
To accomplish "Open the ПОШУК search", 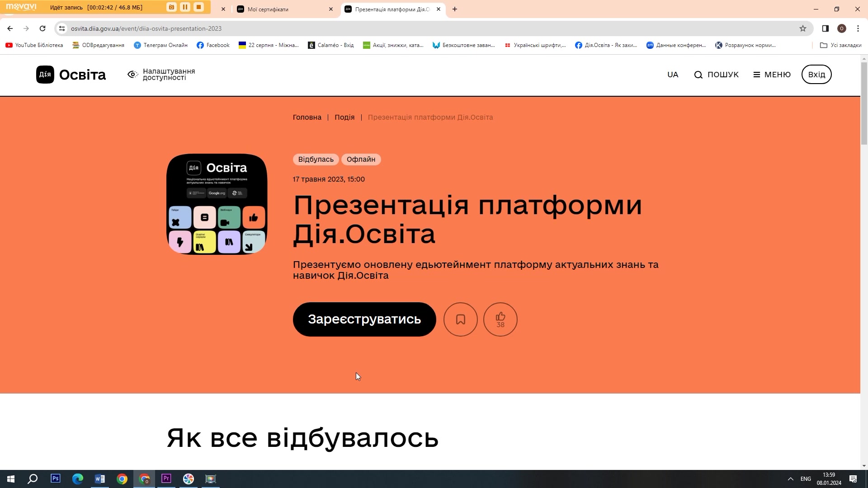I will (x=717, y=75).
